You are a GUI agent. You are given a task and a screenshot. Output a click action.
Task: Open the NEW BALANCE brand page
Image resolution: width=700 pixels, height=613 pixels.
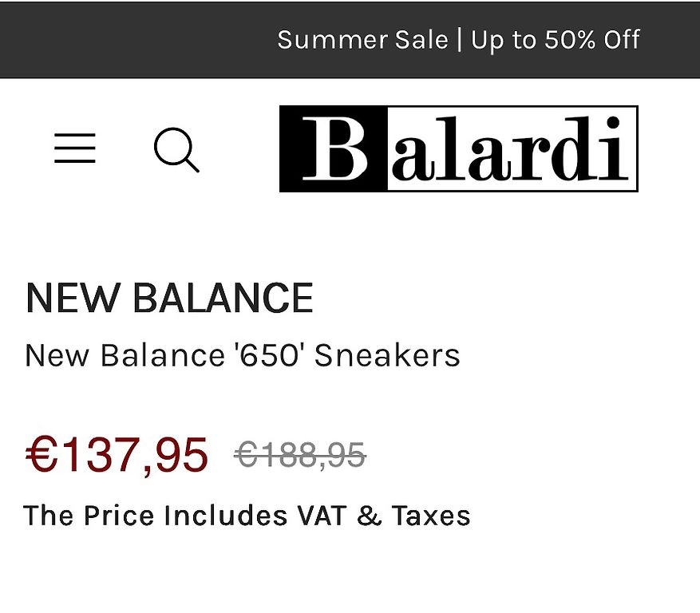point(170,299)
